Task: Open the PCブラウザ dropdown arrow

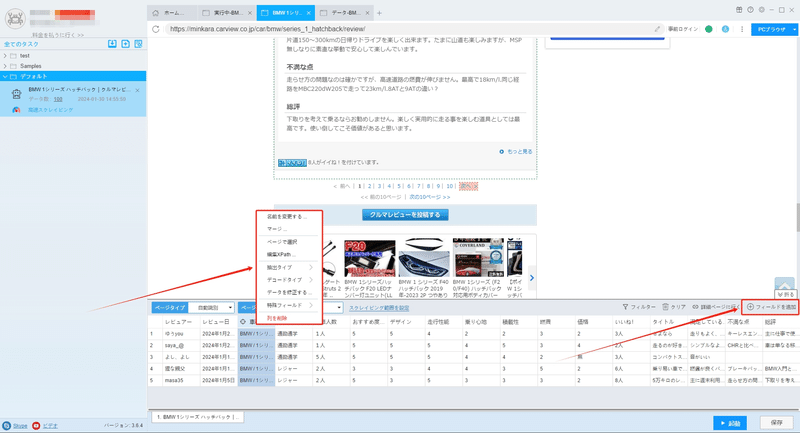Action: (794, 30)
